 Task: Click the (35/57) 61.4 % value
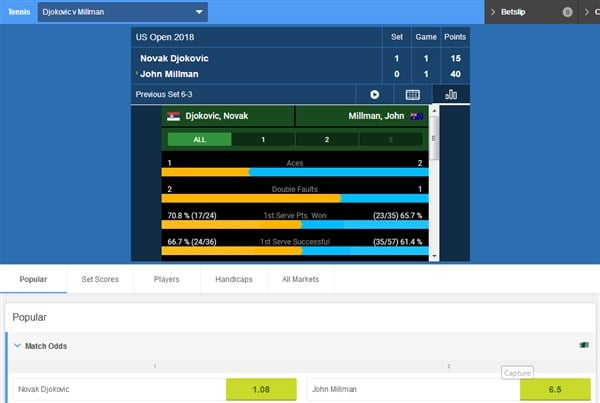tap(398, 242)
